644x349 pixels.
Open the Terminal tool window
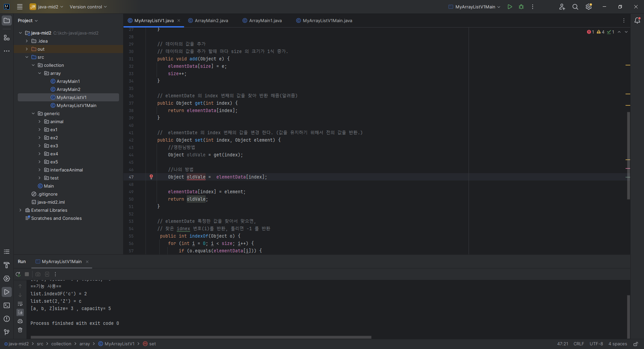coord(7,305)
